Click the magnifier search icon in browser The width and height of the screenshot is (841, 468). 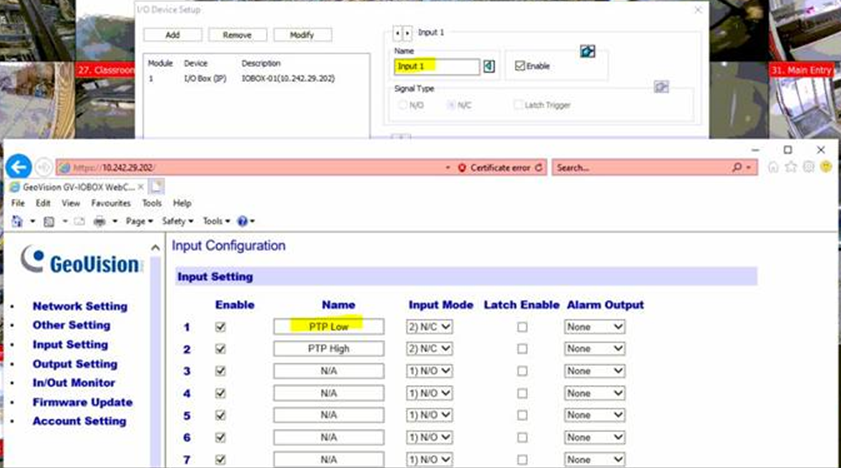(x=737, y=167)
